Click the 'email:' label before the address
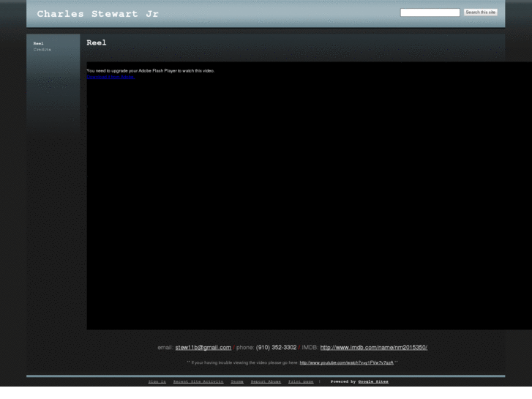Screen dimensions: 532x399 [x=165, y=347]
